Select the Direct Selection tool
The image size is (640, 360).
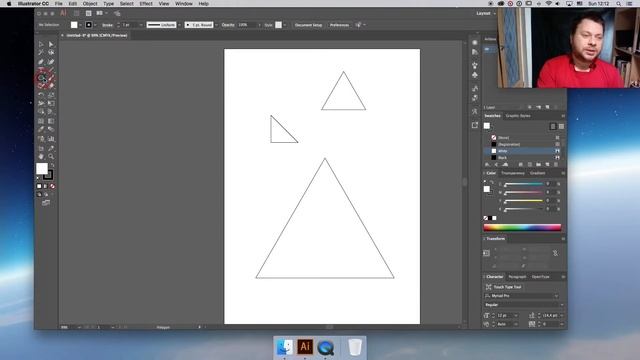[x=51, y=44]
